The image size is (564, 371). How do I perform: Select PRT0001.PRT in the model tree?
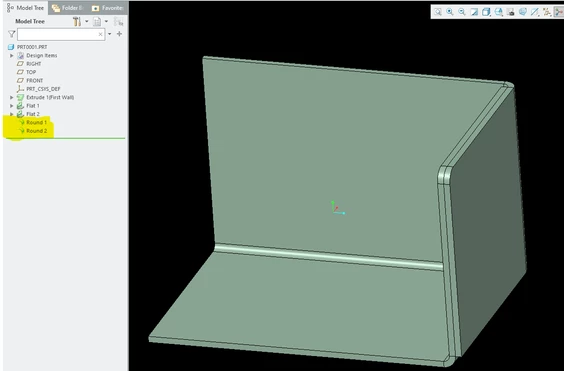click(x=27, y=47)
